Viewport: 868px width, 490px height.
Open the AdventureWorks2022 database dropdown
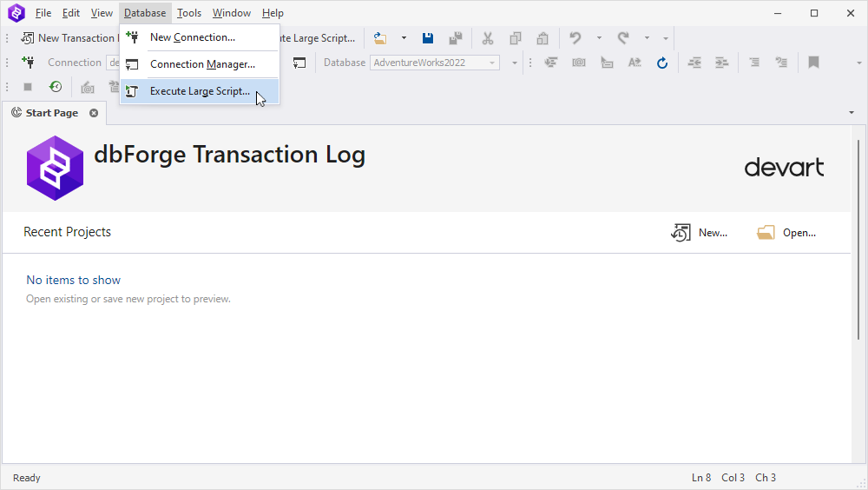(x=491, y=63)
